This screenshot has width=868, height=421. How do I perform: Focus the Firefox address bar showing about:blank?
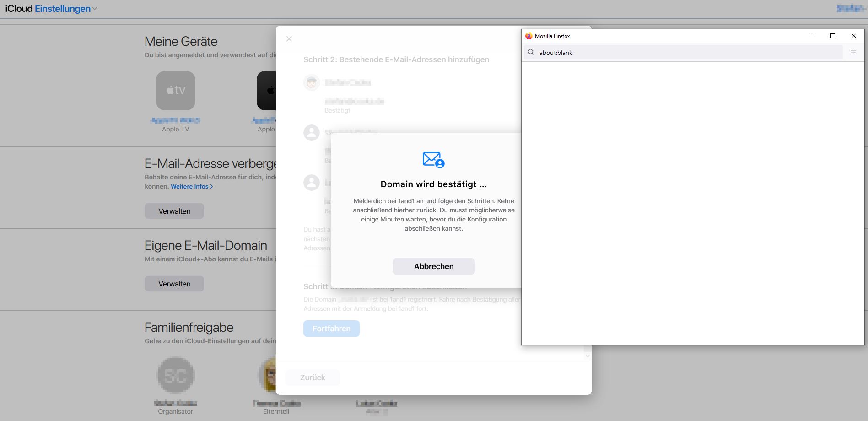click(x=683, y=53)
